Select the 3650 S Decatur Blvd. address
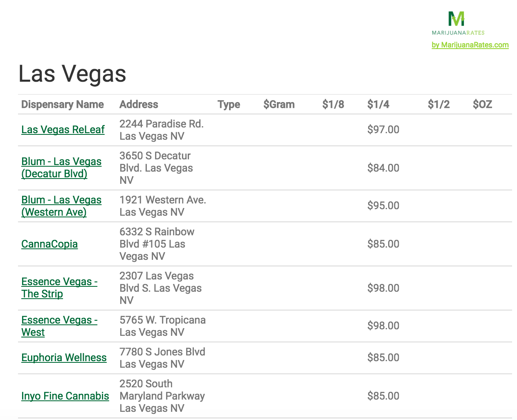The height and width of the screenshot is (420, 517). [156, 168]
